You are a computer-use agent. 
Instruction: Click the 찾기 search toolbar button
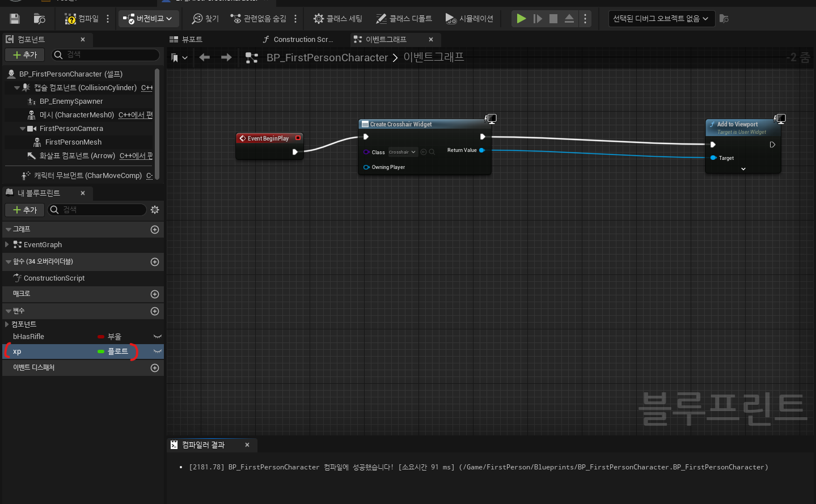click(205, 19)
